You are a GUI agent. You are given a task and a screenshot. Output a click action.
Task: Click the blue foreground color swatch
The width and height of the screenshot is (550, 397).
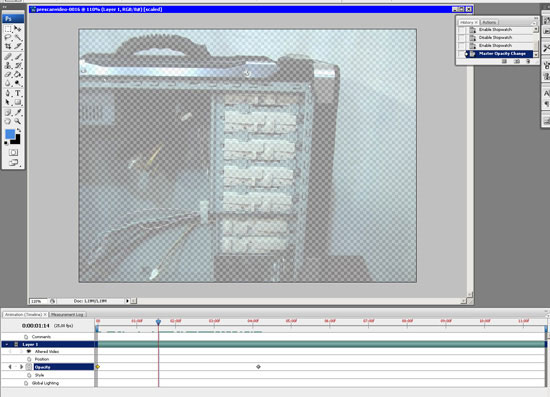click(x=10, y=134)
